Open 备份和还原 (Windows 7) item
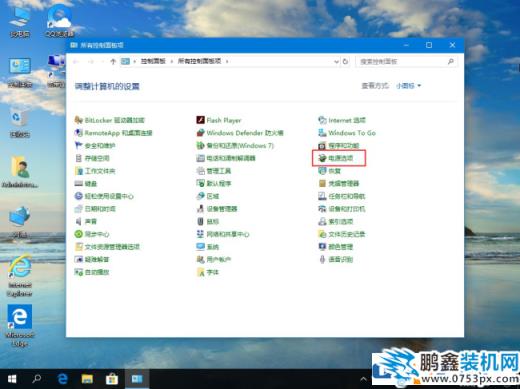520x389 pixels. click(x=235, y=146)
